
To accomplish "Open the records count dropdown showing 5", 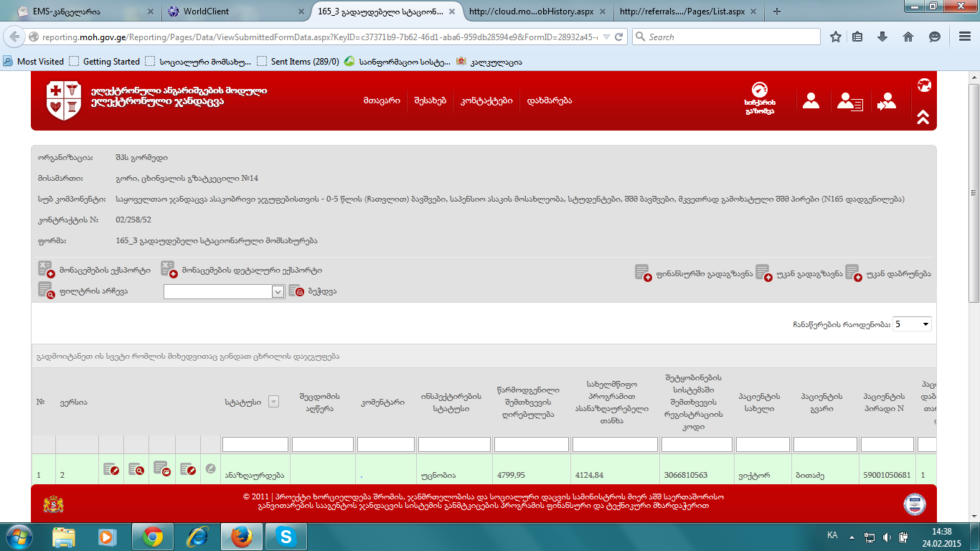I will 911,324.
